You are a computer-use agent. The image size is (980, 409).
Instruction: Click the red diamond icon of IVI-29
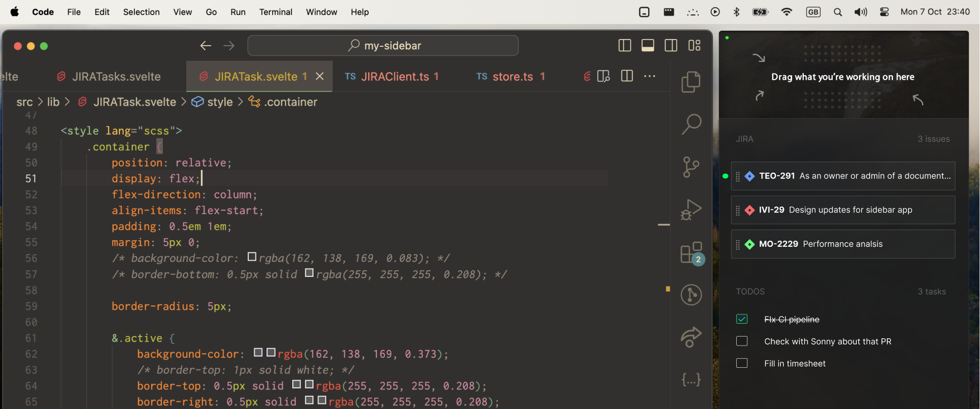pos(750,210)
